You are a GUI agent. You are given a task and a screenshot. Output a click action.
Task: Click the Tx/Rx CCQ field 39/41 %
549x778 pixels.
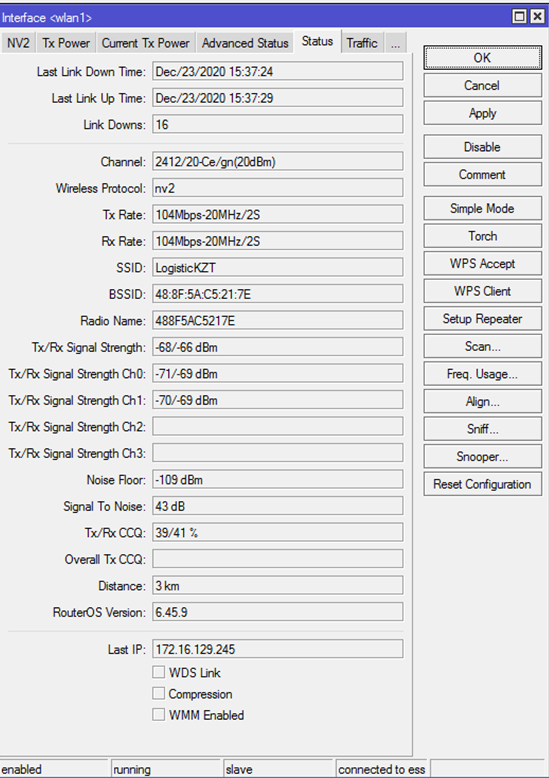(x=277, y=533)
